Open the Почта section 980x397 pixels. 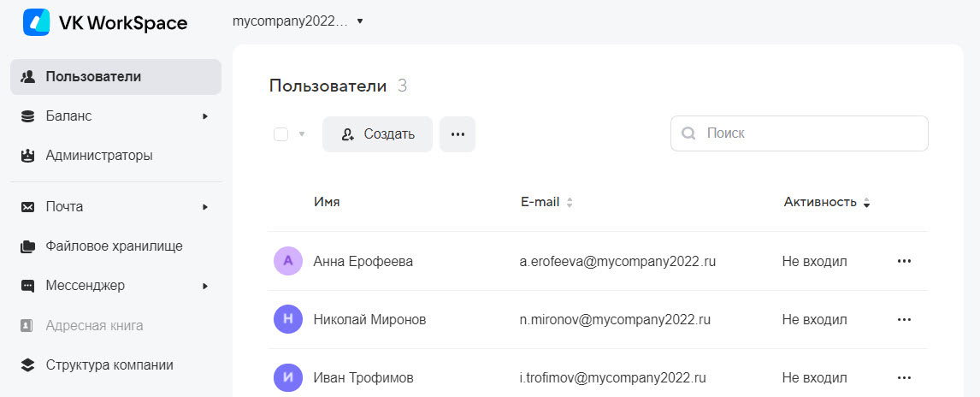tap(115, 207)
